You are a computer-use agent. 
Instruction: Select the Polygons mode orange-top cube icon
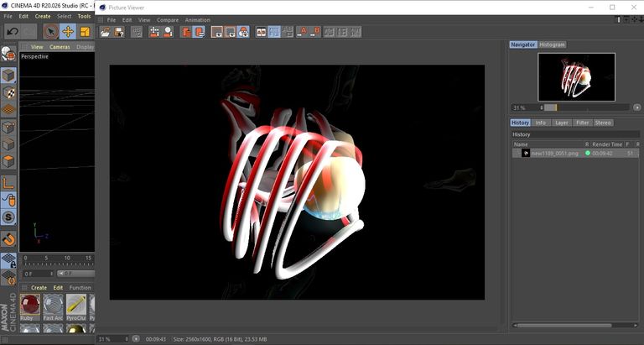point(8,161)
